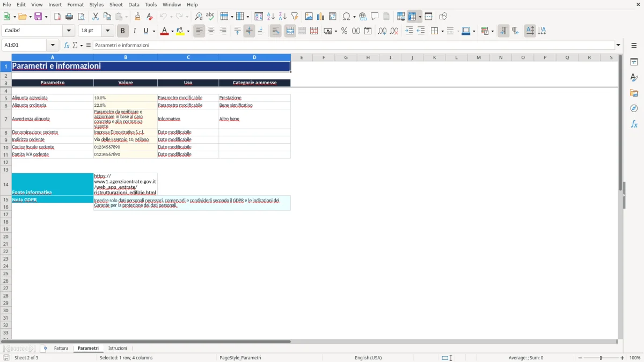Open Underline style dropdown arrow
The height and width of the screenshot is (362, 644).
[x=153, y=31]
